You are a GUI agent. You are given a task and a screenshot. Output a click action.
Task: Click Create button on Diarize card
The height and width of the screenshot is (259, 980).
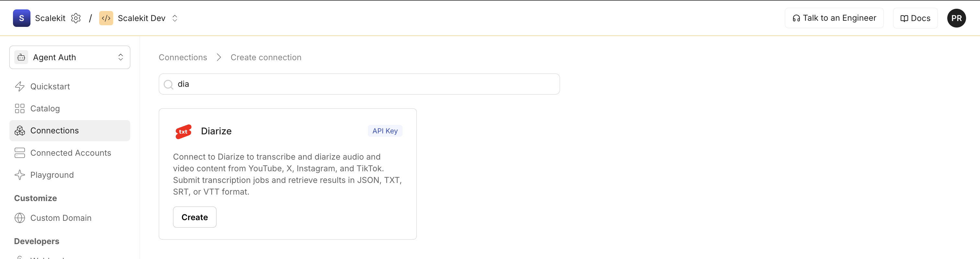[195, 217]
